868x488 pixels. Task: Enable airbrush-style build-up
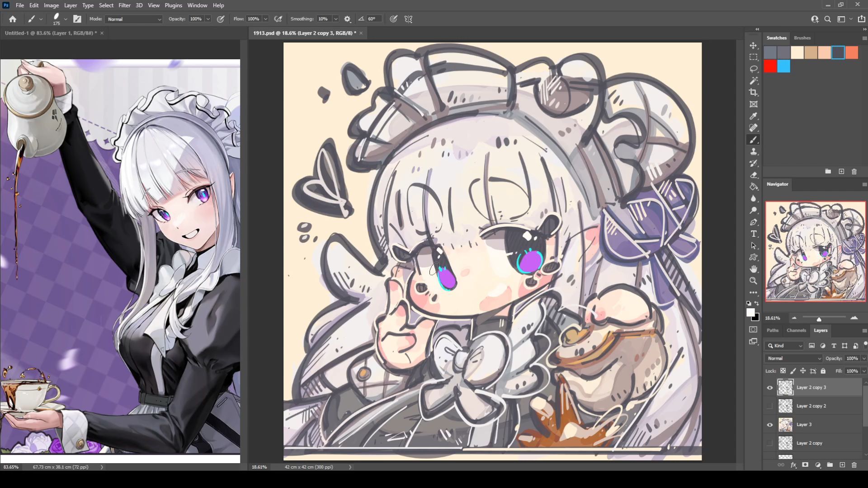(x=278, y=19)
